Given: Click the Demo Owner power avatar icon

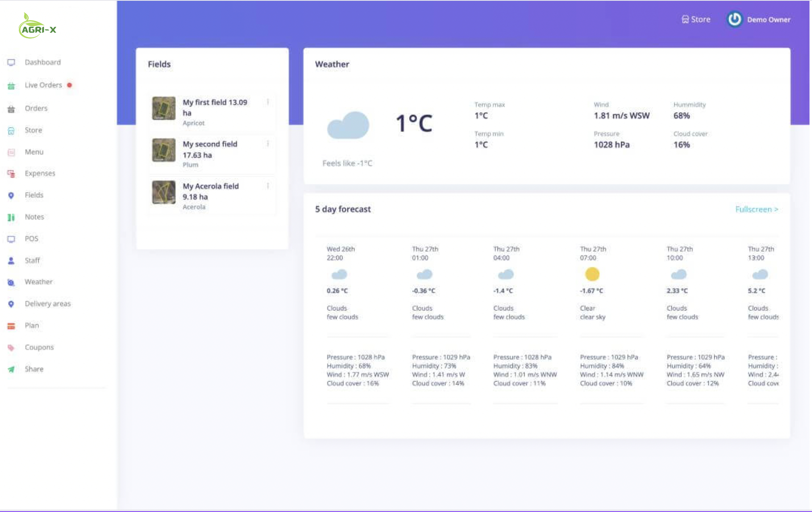Looking at the screenshot, I should [x=734, y=19].
